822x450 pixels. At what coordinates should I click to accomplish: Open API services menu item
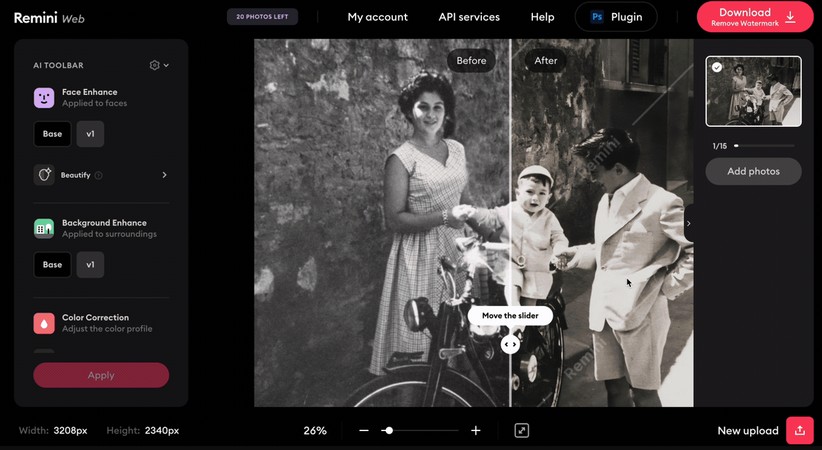[469, 17]
